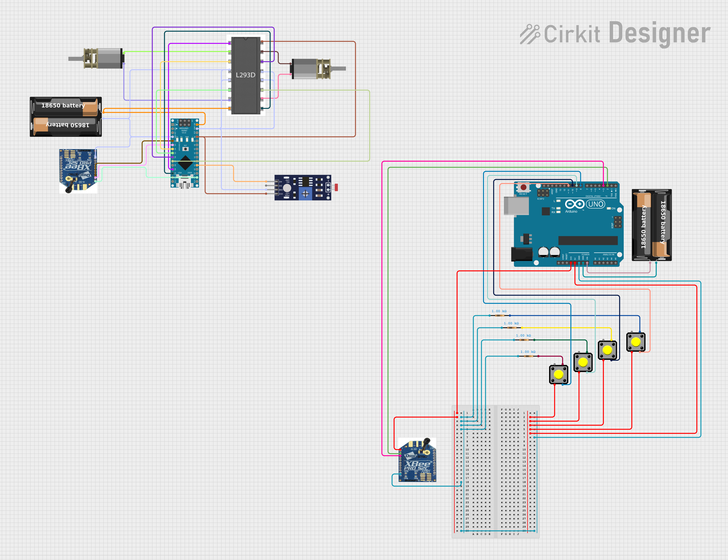Click the black power jack on the Arduino UNO
This screenshot has height=560, width=728.
click(x=522, y=255)
